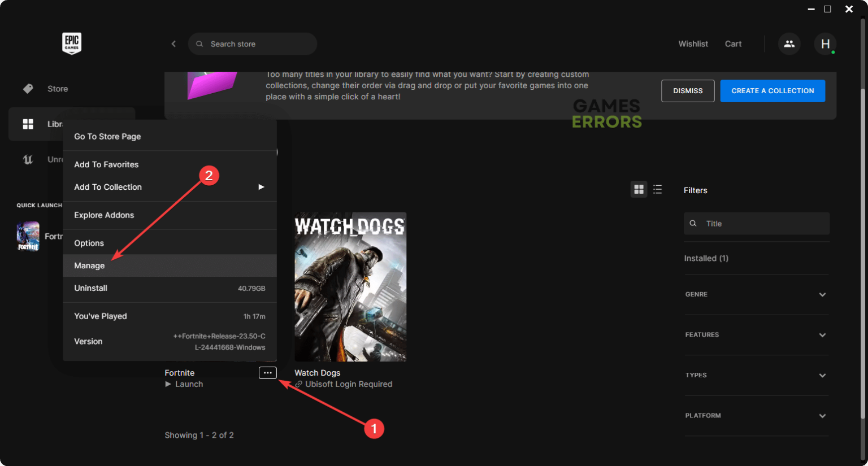Focus the Search store field

pos(253,43)
